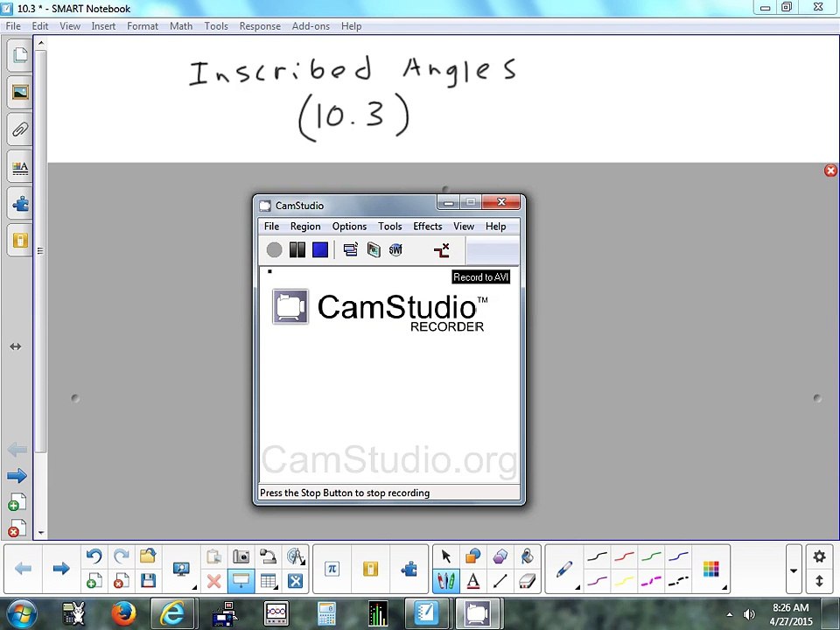840x630 pixels.
Task: Click Add Page icon in bottom toolbar
Action: (x=94, y=581)
